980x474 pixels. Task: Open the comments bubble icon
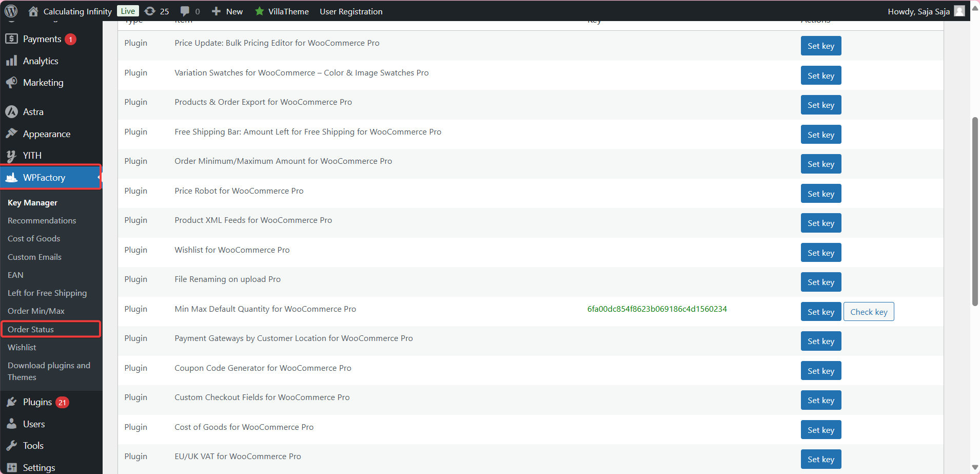[185, 11]
